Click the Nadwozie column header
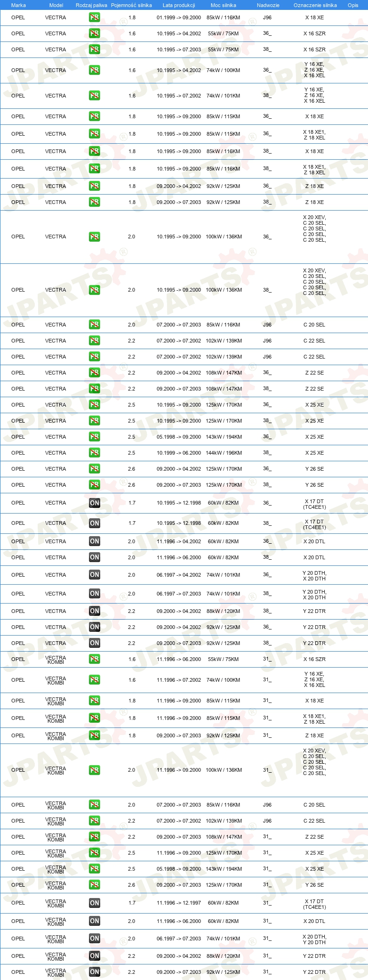368x980 pixels. tap(268, 5)
